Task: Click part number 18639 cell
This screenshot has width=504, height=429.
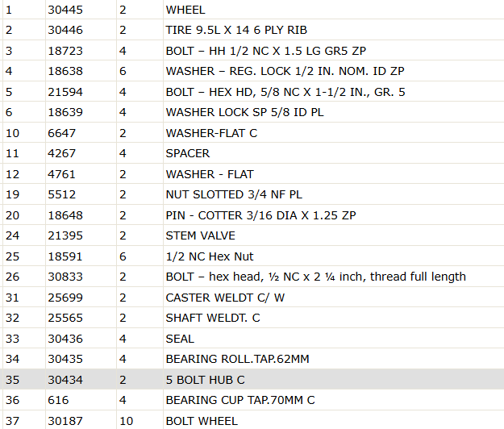Action: pos(81,112)
